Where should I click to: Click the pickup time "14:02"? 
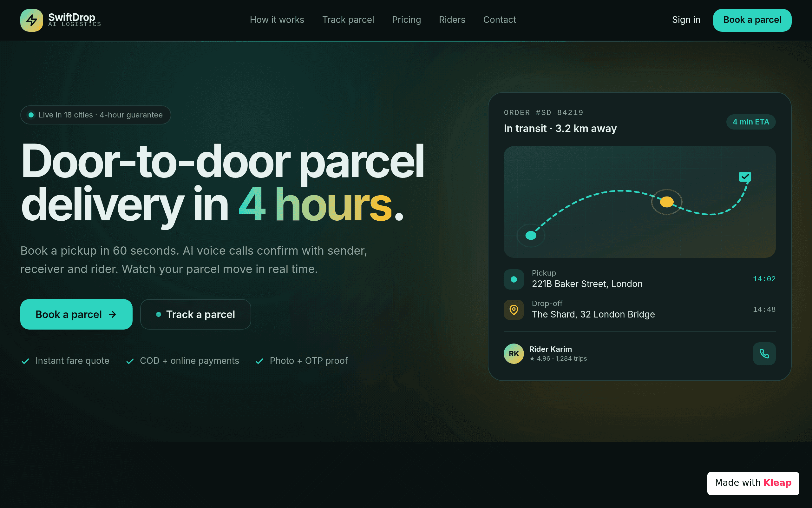(764, 279)
